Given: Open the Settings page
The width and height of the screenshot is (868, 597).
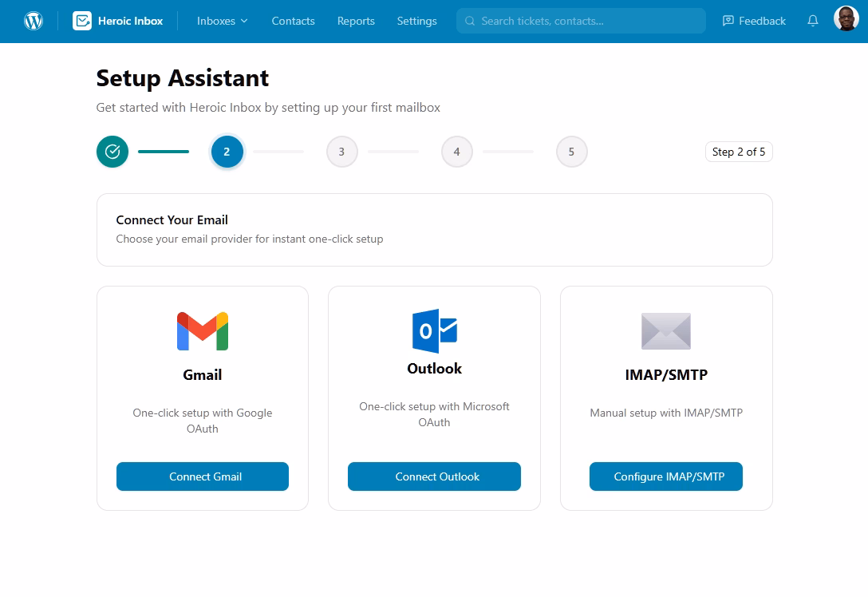Looking at the screenshot, I should point(416,21).
